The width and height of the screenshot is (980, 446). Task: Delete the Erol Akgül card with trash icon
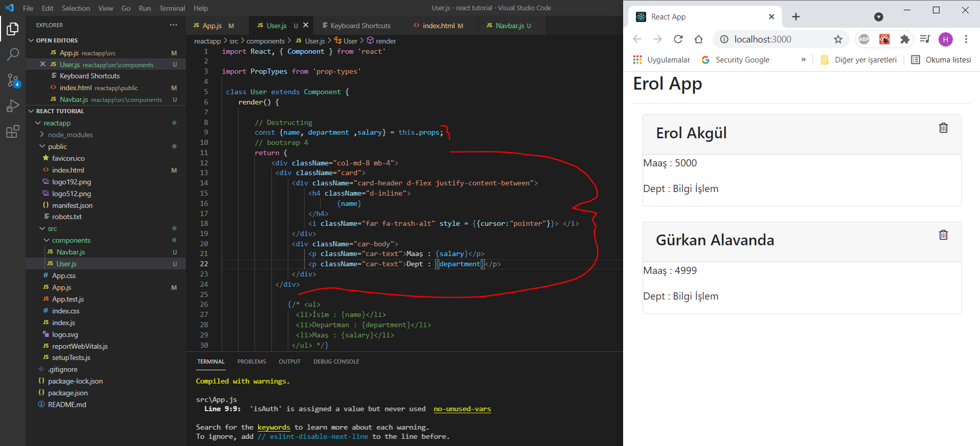(943, 128)
